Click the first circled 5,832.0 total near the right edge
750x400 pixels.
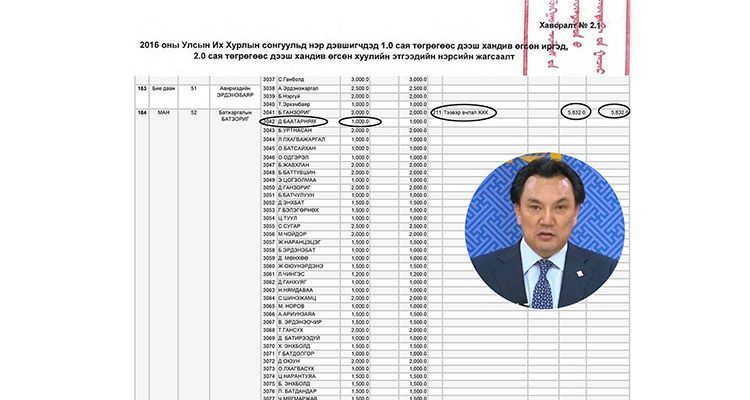pyautogui.click(x=576, y=112)
